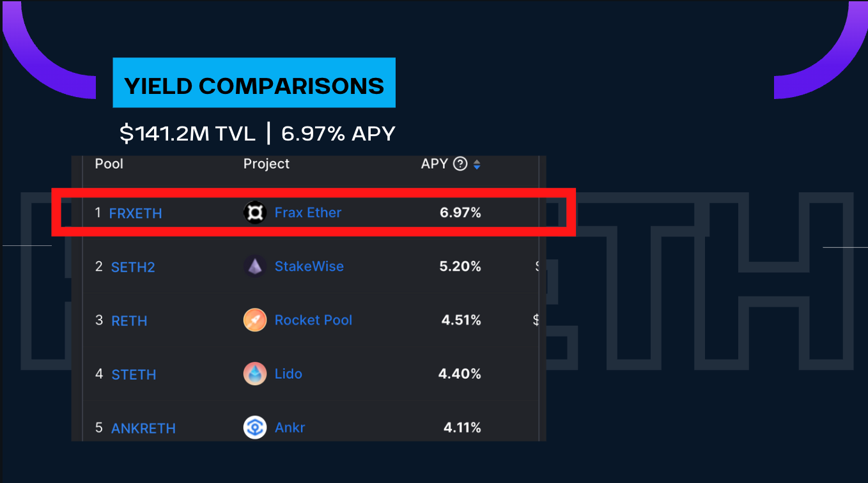Go to the StakeWise project page
The image size is (868, 483).
click(x=309, y=266)
